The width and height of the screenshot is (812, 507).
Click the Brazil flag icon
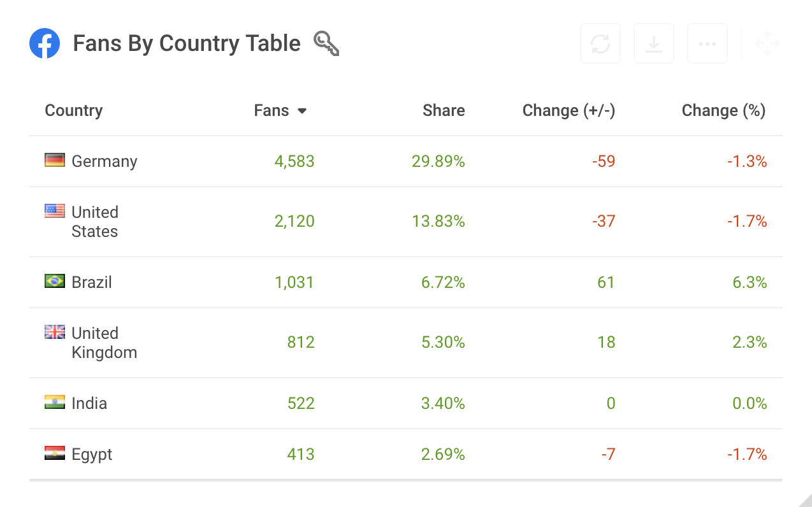[x=55, y=281]
